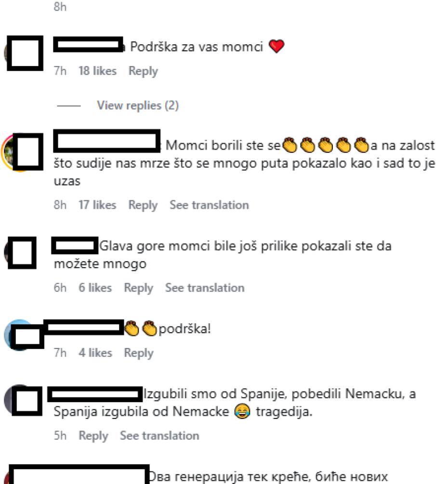Reply to the 'Podrška za vas momci' comment
448x484 pixels.
143,71
